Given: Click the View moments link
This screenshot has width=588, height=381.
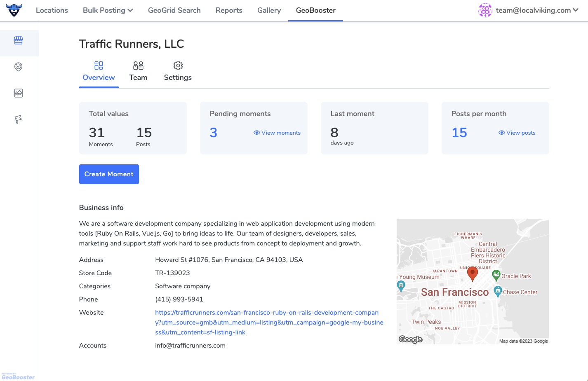Looking at the screenshot, I should 281,133.
